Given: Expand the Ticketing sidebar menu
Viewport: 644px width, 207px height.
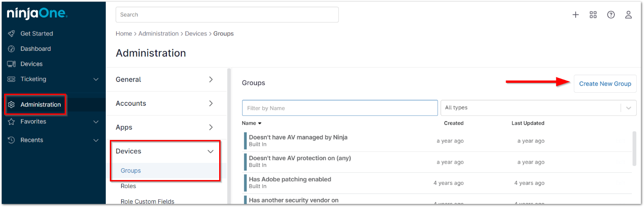Looking at the screenshot, I should (95, 79).
